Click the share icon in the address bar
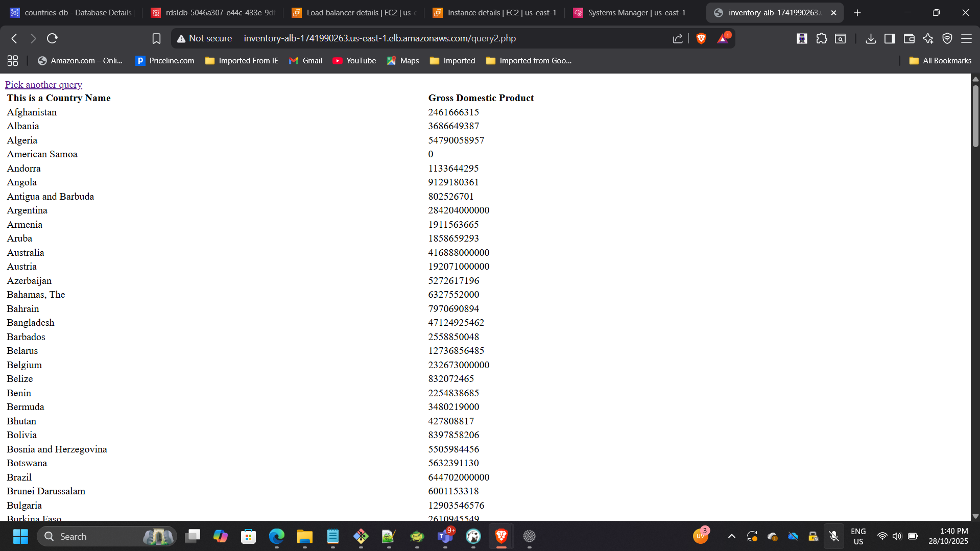 tap(678, 38)
